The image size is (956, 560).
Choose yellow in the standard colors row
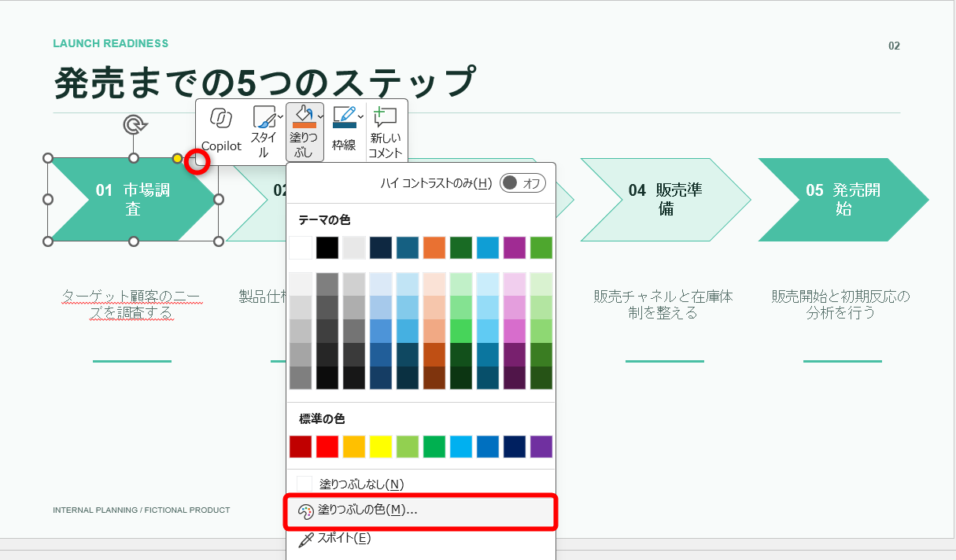point(381,447)
